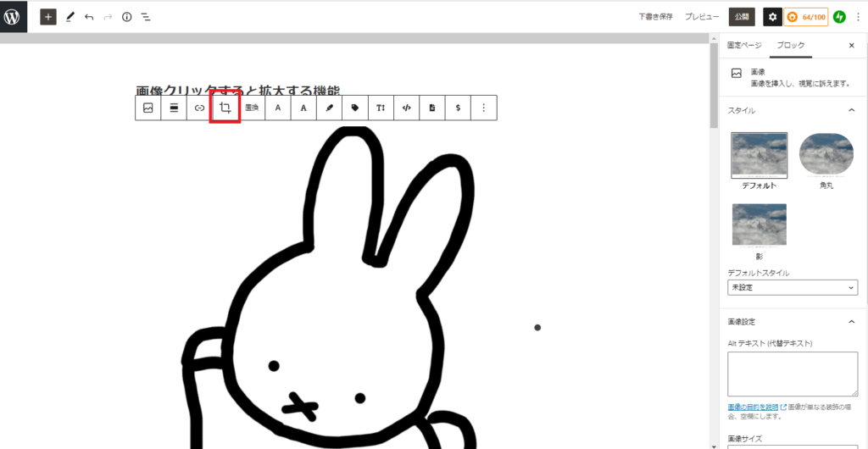Viewport: 868px width, 449px height.
Task: Collapse the 画像設定 panel section
Action: (x=851, y=322)
